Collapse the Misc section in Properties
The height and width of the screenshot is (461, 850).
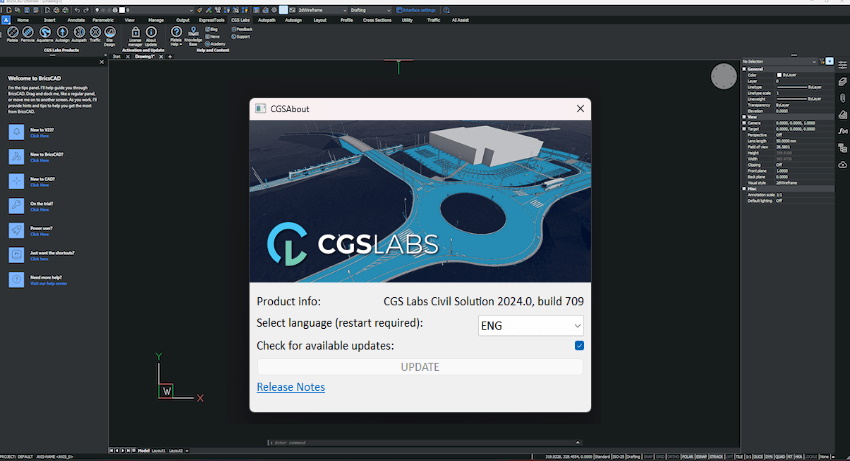(x=744, y=189)
